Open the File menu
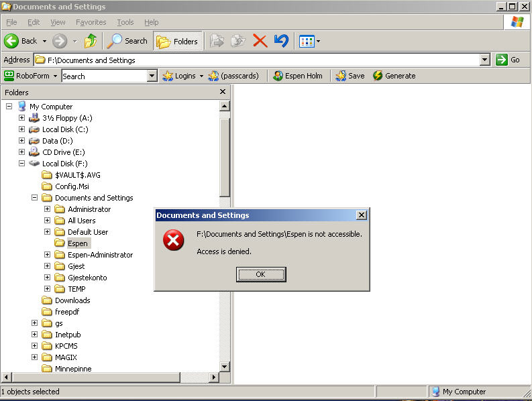 click(x=11, y=22)
